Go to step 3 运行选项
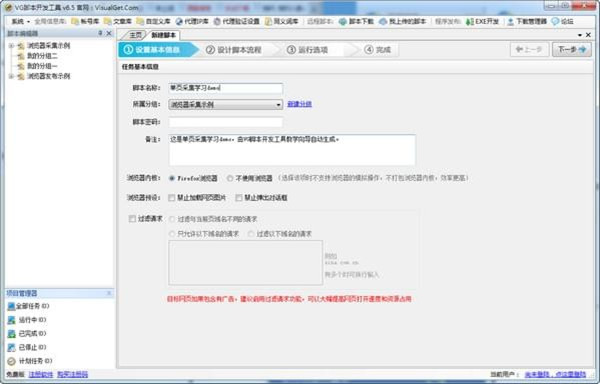Viewport: 600px width, 384px height. [307, 50]
